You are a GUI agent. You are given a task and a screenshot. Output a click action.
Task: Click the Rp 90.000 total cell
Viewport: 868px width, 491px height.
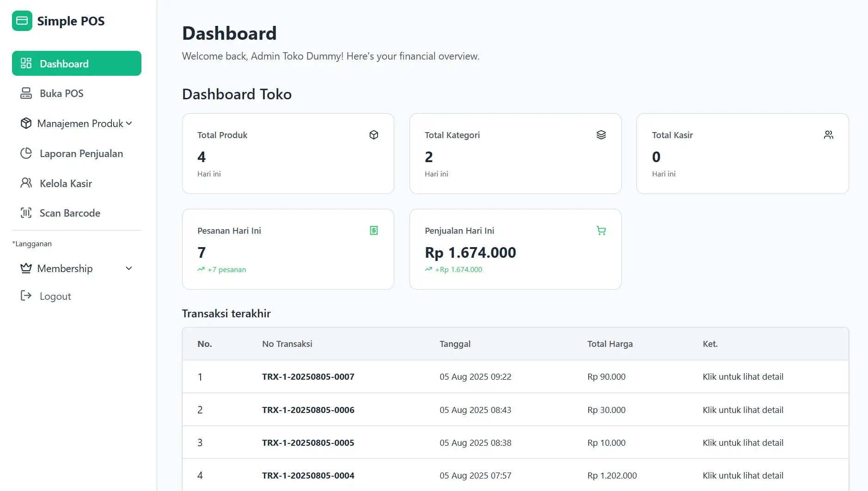tap(606, 376)
